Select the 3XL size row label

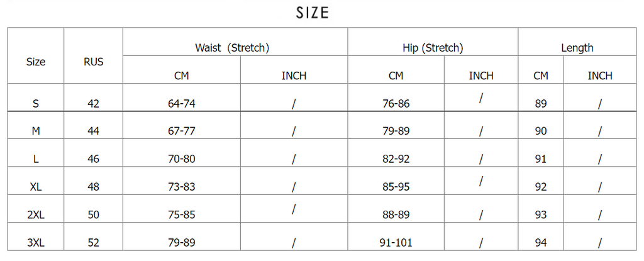click(36, 243)
